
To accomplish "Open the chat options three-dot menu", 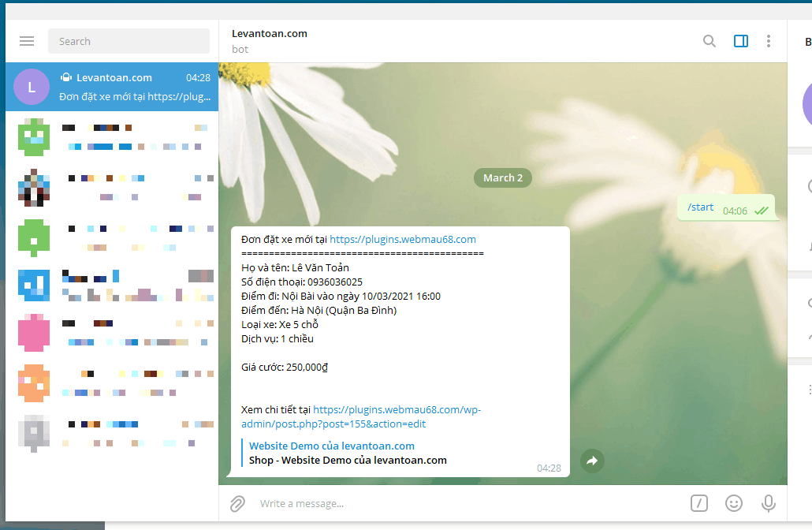I will (x=769, y=40).
